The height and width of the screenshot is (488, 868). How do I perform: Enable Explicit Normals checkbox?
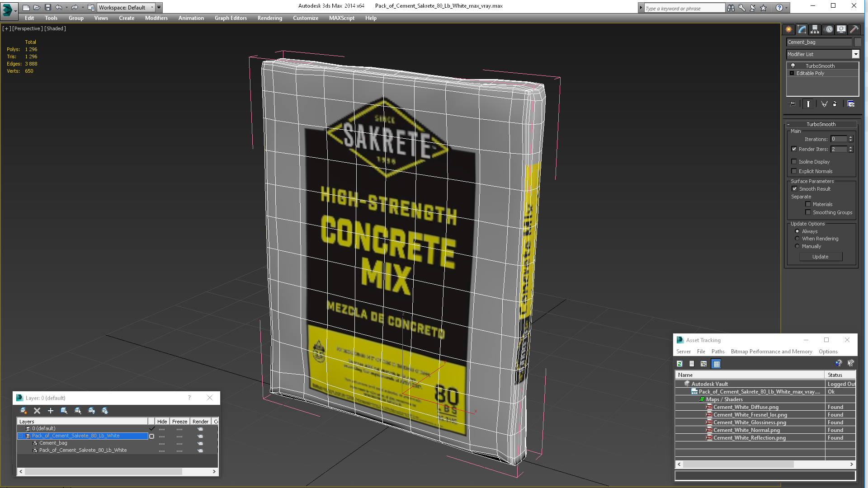pos(794,171)
